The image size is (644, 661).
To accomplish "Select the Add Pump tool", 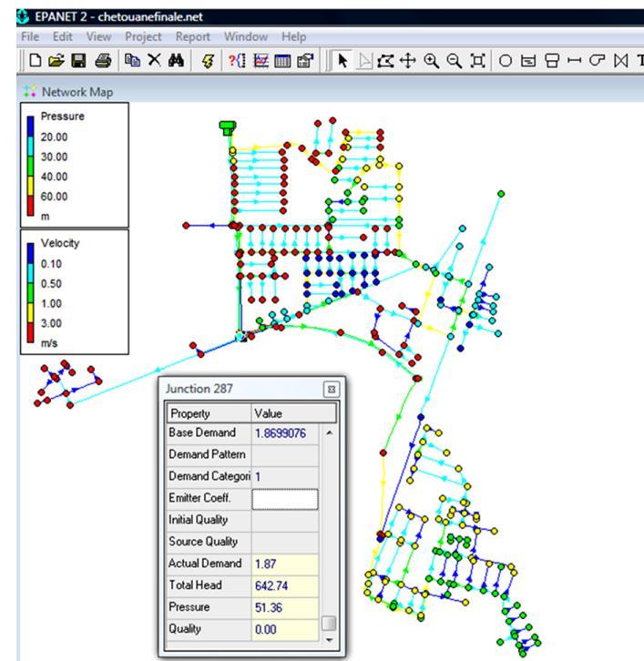I will click(598, 61).
